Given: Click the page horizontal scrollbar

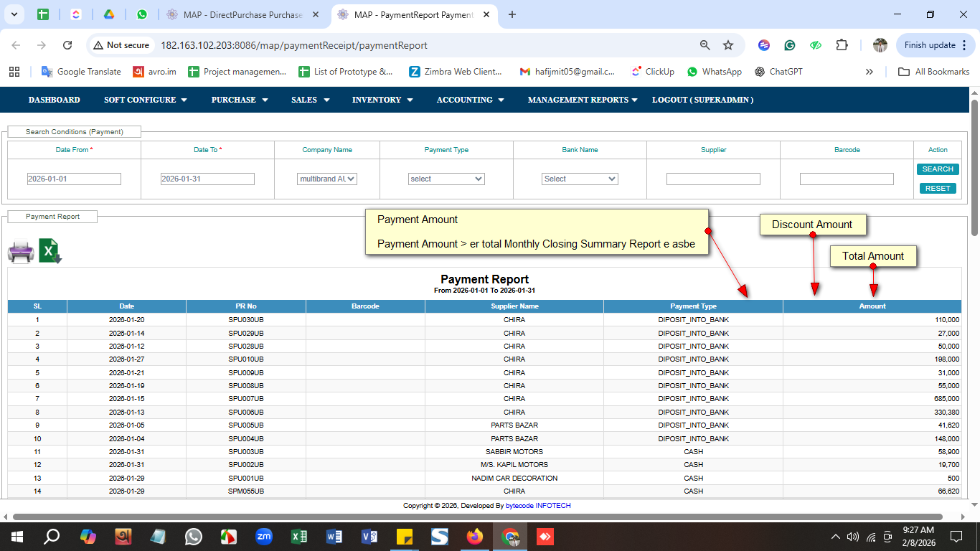Looking at the screenshot, I should pyautogui.click(x=477, y=517).
